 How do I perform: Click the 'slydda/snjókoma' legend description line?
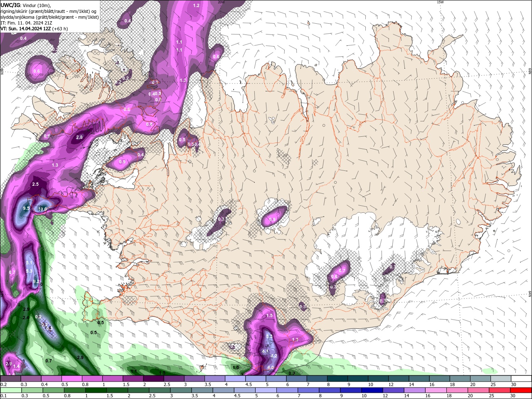[x=49, y=17]
